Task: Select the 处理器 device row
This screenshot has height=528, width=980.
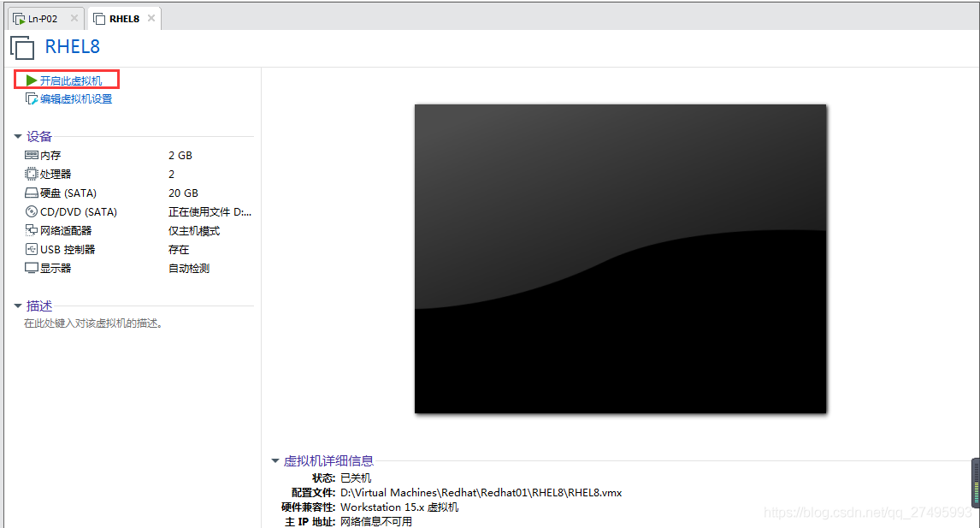Action: [x=139, y=174]
